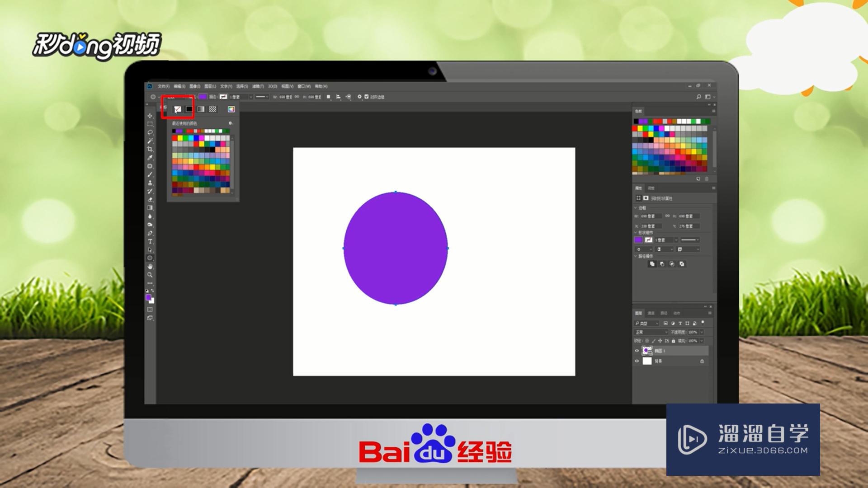Select the Gradient tool
The image size is (868, 488).
[x=150, y=208]
